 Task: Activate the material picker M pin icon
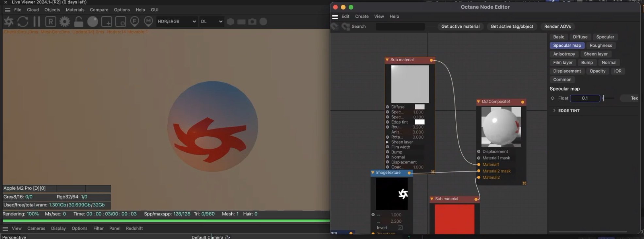pos(148,22)
